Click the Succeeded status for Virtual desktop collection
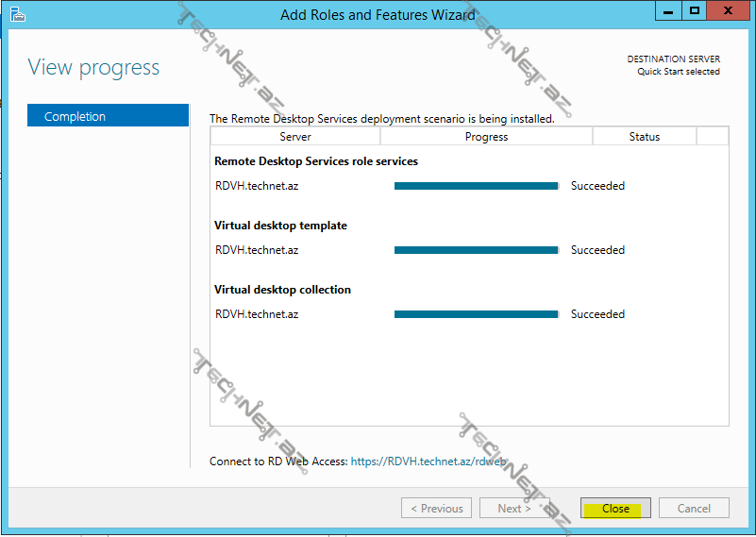Image resolution: width=756 pixels, height=537 pixels. tap(597, 314)
